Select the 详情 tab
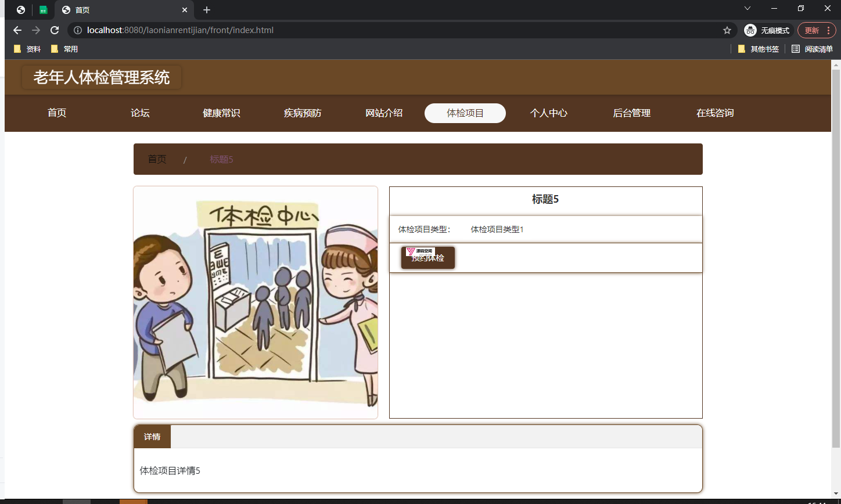 152,437
